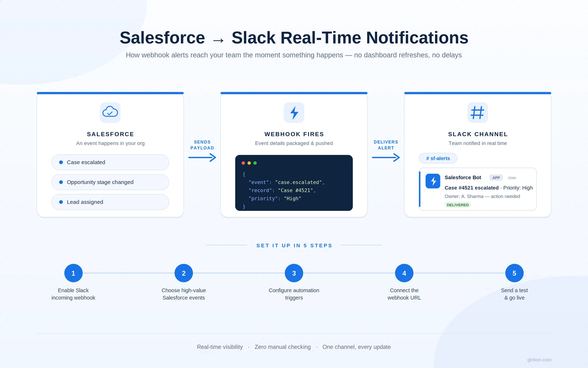Click the SENDS PAYLOAD label
This screenshot has width=588, height=368.
coord(202,145)
